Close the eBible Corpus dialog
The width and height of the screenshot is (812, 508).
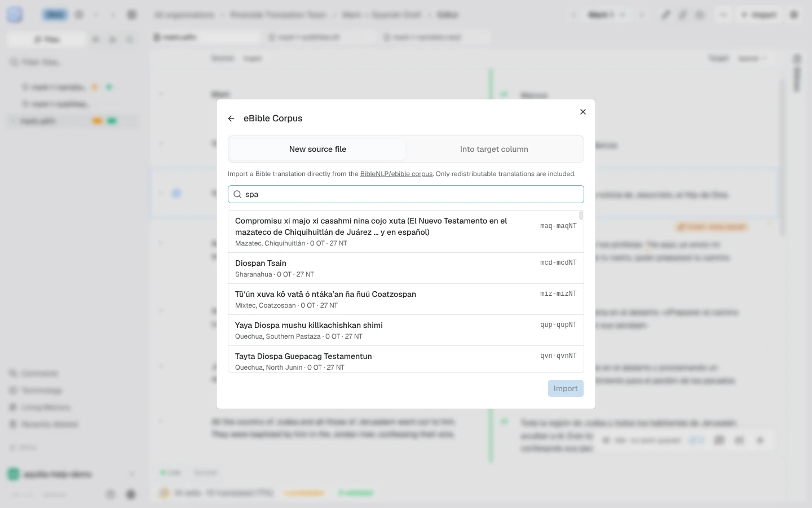[x=583, y=112]
